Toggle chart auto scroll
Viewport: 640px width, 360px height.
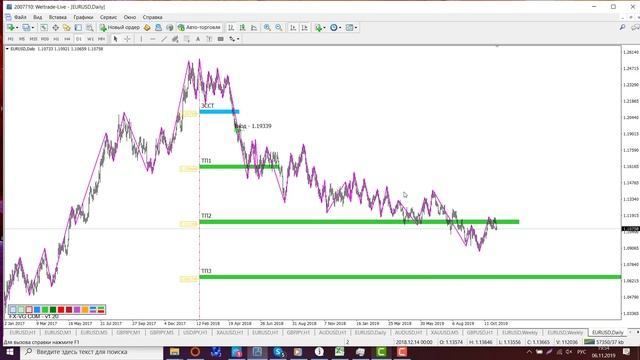coord(293,28)
